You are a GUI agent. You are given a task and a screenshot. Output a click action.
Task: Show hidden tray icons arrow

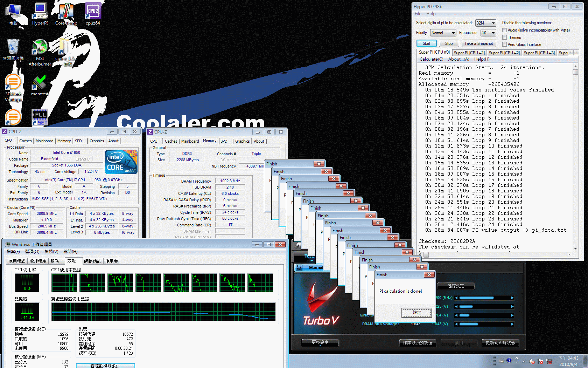tap(524, 361)
